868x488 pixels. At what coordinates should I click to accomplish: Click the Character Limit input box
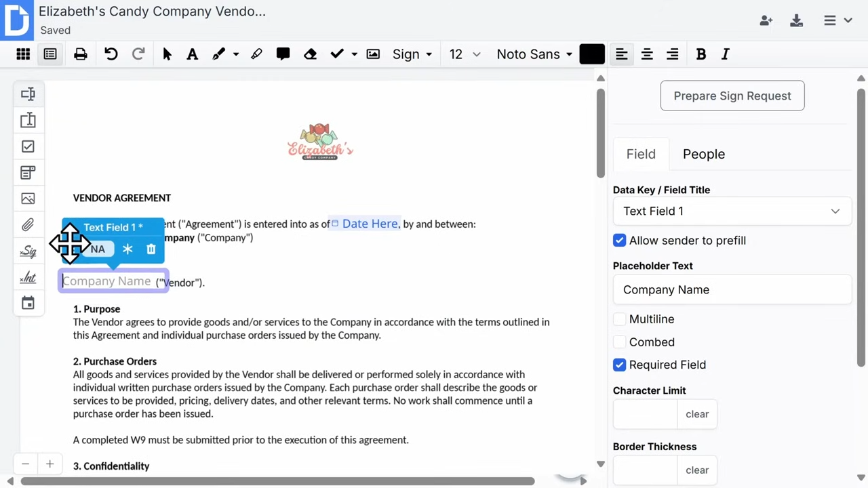click(x=645, y=414)
